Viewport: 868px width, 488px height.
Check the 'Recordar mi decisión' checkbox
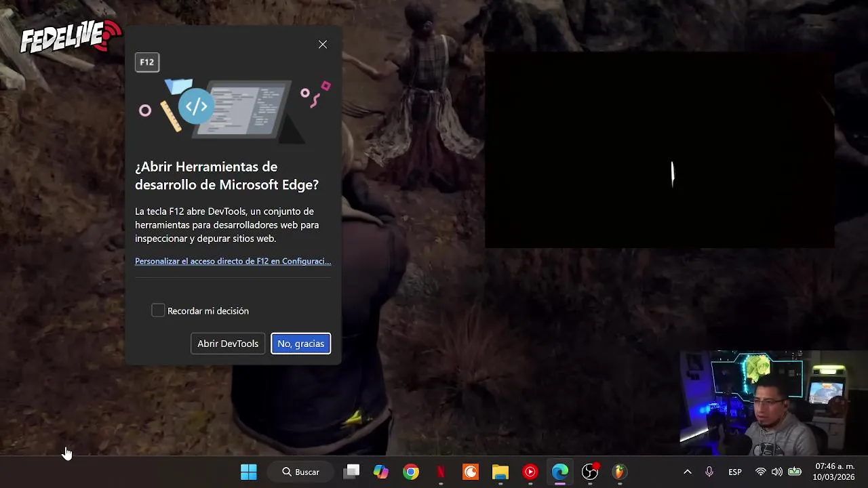click(158, 310)
